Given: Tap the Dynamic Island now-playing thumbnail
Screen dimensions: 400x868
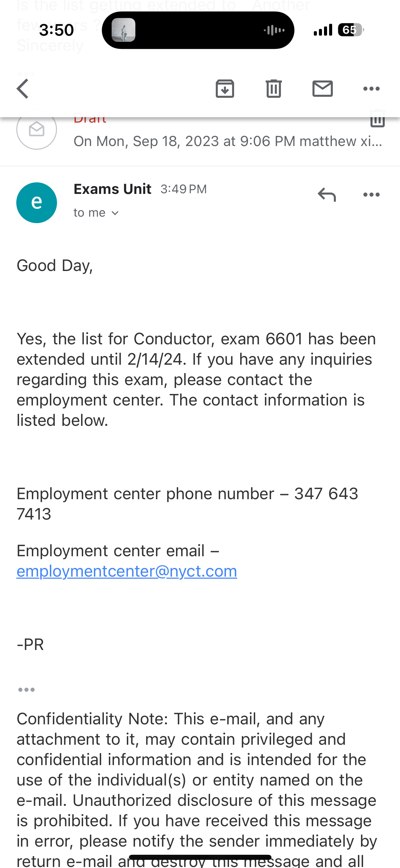Looking at the screenshot, I should [123, 30].
